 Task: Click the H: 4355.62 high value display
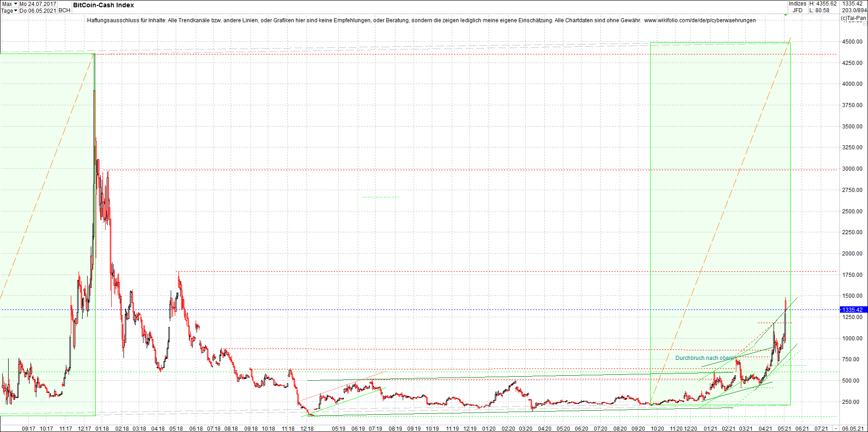823,3
